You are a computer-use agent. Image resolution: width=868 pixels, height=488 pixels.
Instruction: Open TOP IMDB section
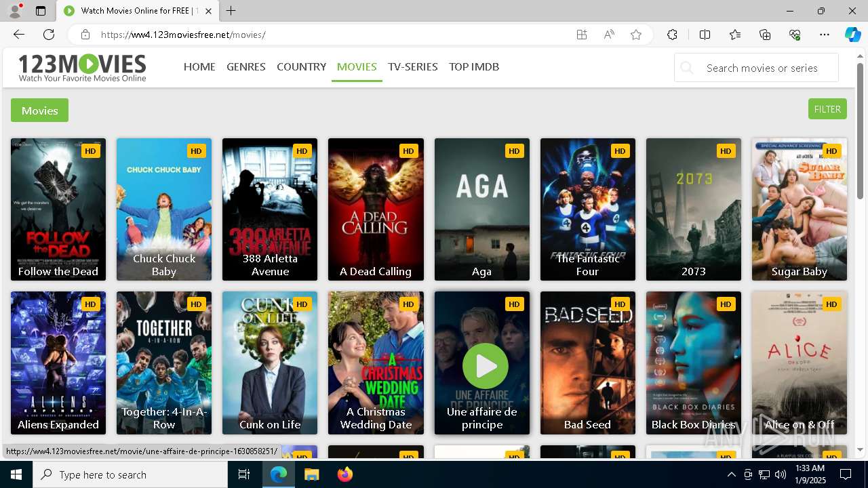[x=474, y=67]
